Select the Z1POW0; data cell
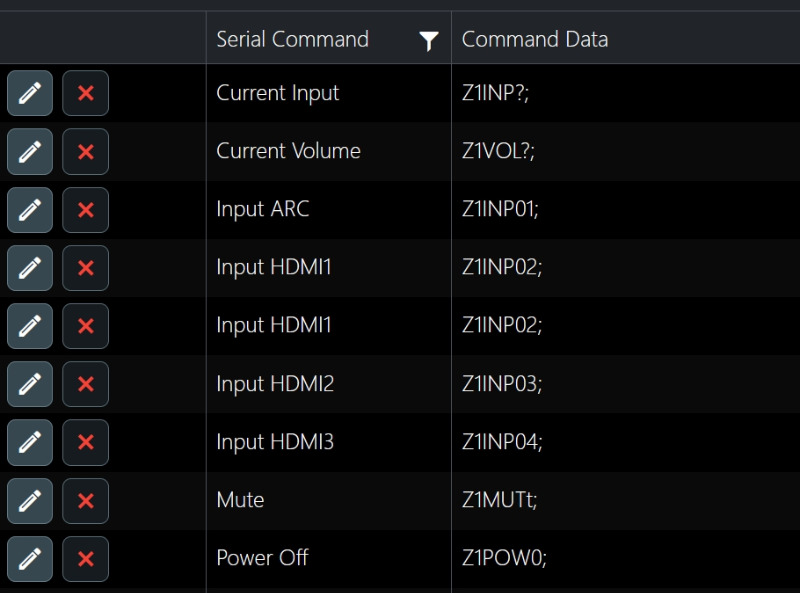 pyautogui.click(x=626, y=559)
